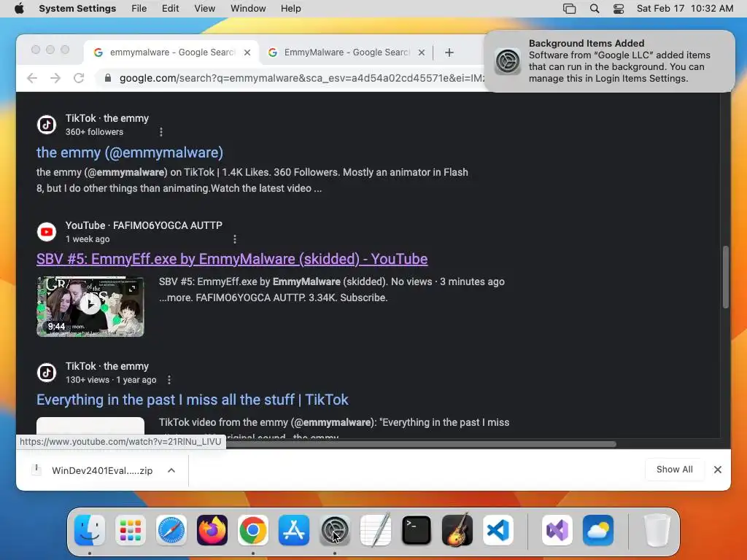Open Control Center in menu bar

[x=619, y=9]
